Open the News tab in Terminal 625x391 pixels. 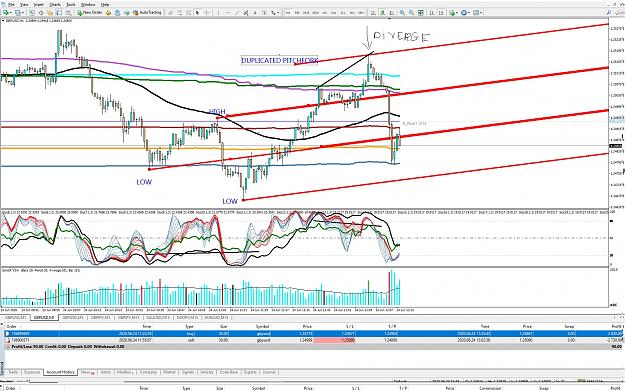pos(87,372)
